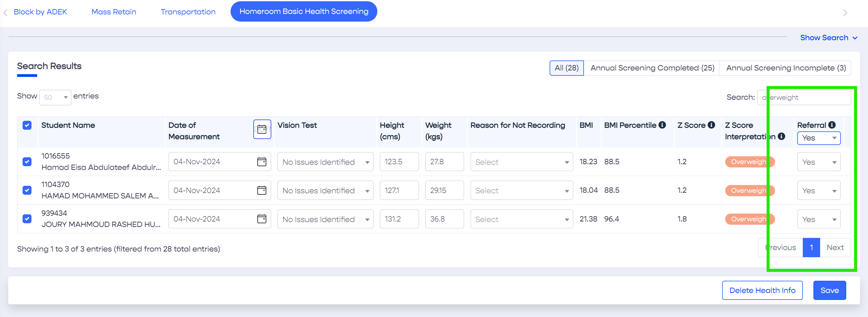Click Z Score info icon
868x317 pixels.
[711, 125]
